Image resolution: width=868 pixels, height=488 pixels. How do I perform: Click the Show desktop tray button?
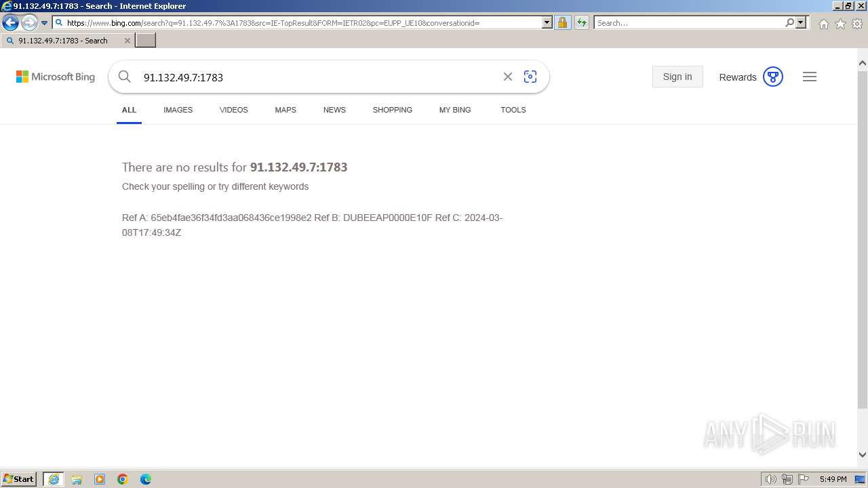(x=860, y=479)
